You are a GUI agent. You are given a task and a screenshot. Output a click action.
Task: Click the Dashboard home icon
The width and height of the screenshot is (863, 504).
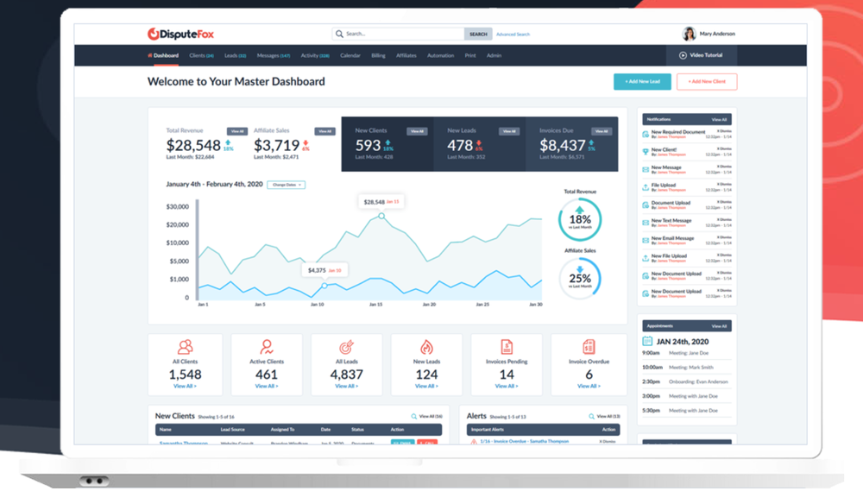(149, 55)
